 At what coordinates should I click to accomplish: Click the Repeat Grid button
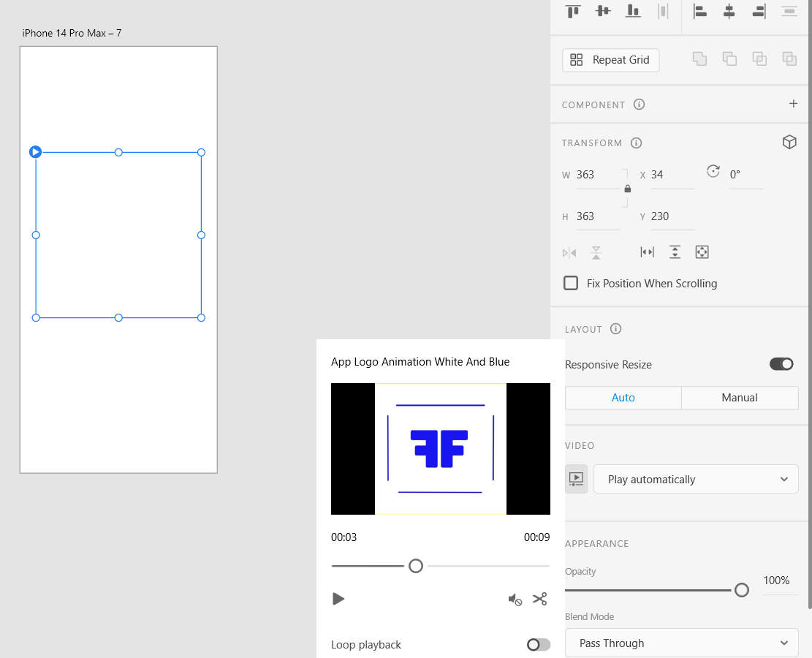[x=610, y=60]
